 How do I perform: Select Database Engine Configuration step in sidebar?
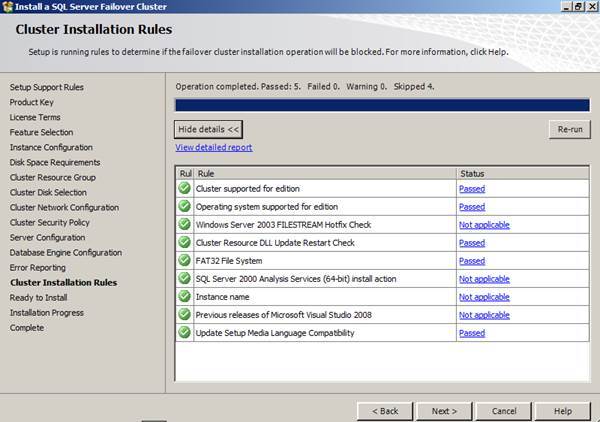coord(65,253)
